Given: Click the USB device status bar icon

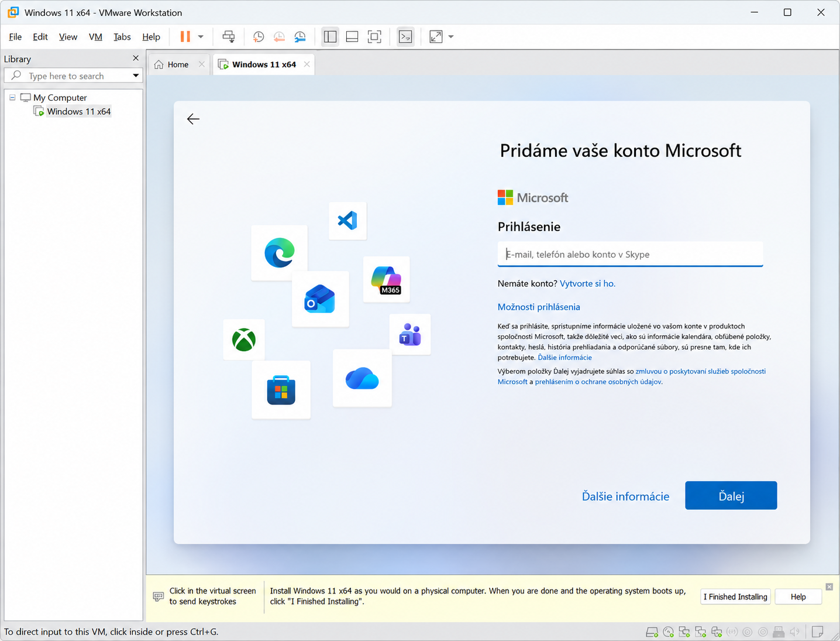Looking at the screenshot, I should click(x=779, y=632).
